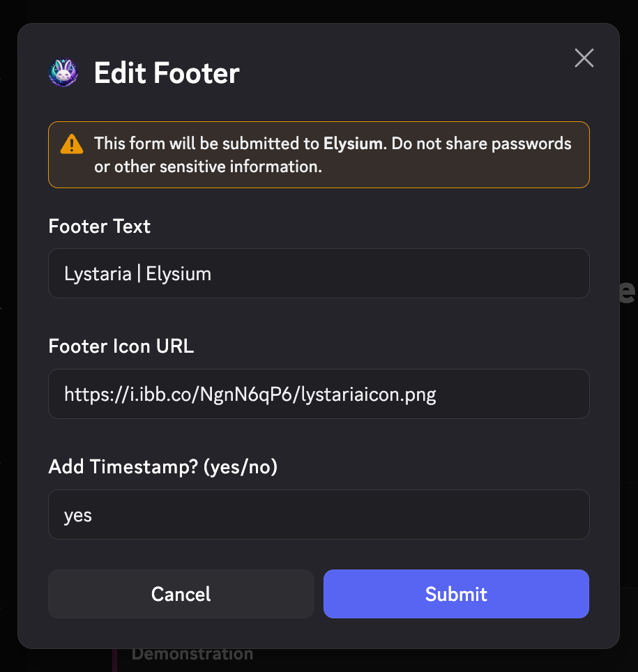Cancel the footer edit
This screenshot has height=672, width=638.
[x=181, y=594]
